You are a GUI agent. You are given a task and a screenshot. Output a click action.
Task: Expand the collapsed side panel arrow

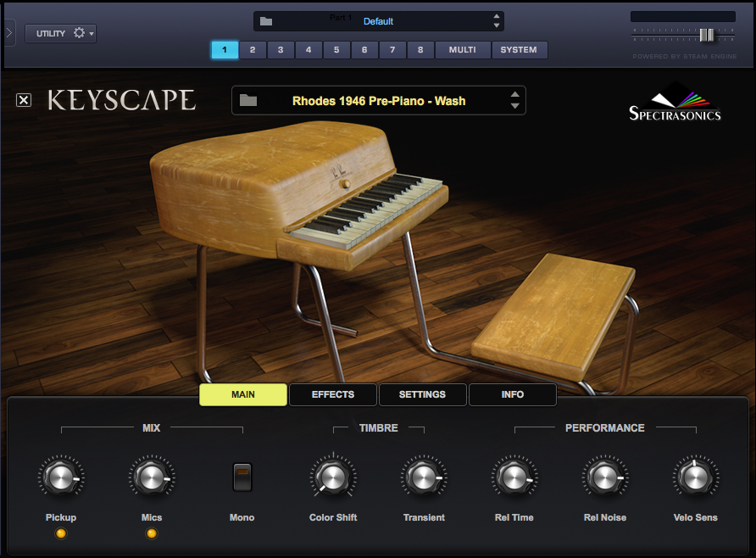[x=9, y=33]
